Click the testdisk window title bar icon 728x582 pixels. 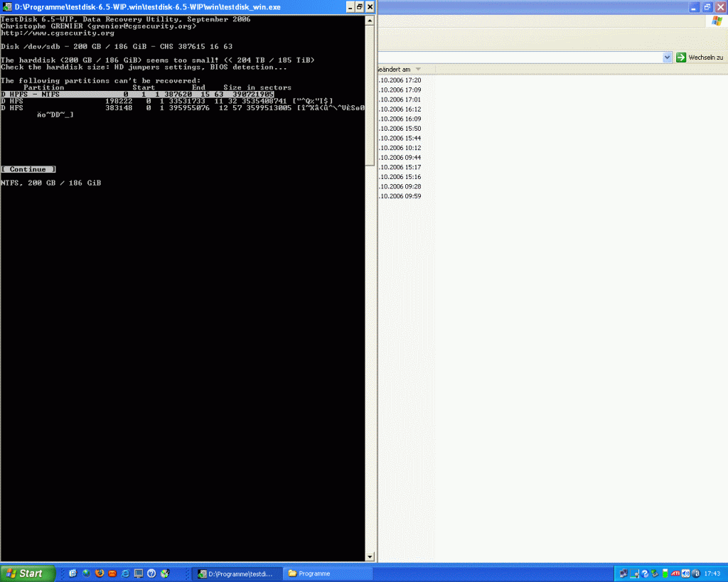click(x=7, y=7)
